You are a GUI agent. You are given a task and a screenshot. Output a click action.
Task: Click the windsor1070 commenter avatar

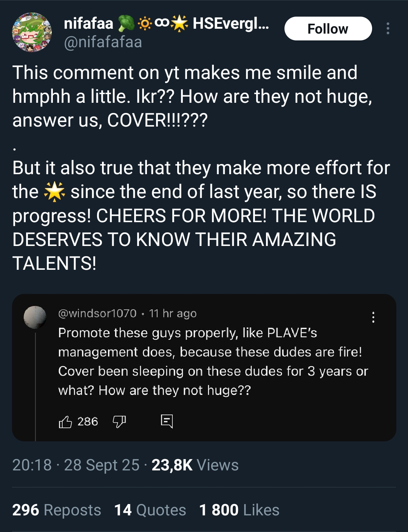click(35, 317)
